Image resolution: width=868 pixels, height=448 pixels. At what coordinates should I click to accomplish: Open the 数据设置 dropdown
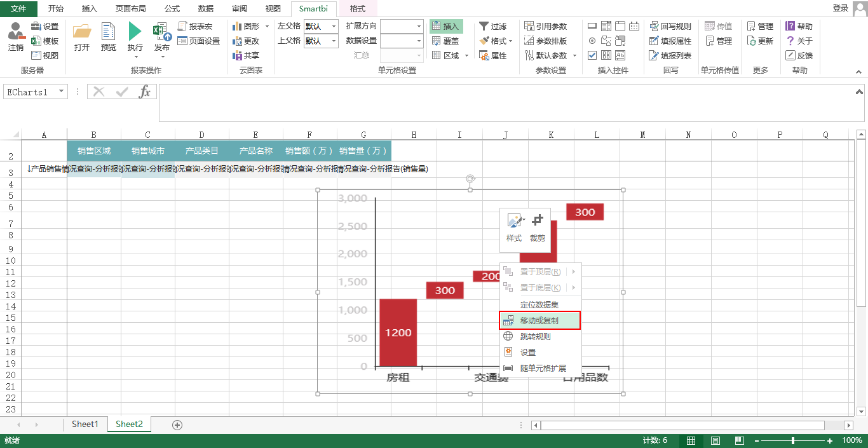419,41
